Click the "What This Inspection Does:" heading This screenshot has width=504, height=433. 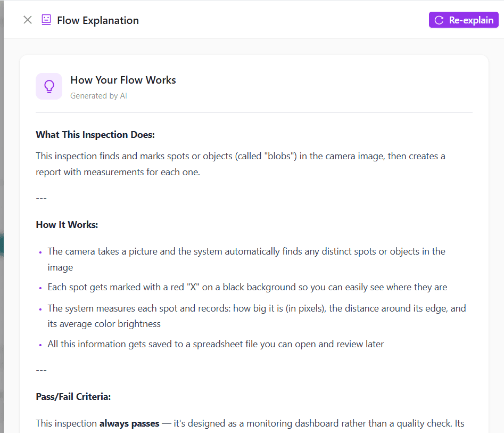(x=95, y=135)
